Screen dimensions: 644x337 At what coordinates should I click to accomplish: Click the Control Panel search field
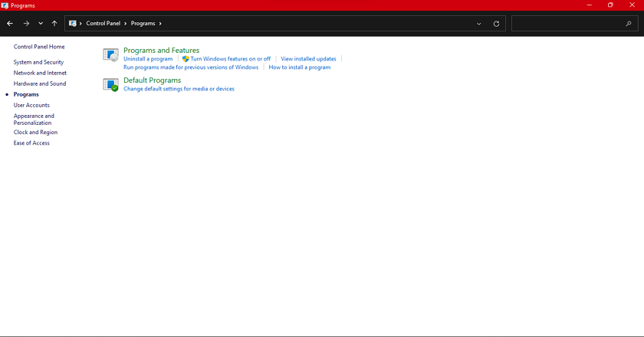click(574, 24)
